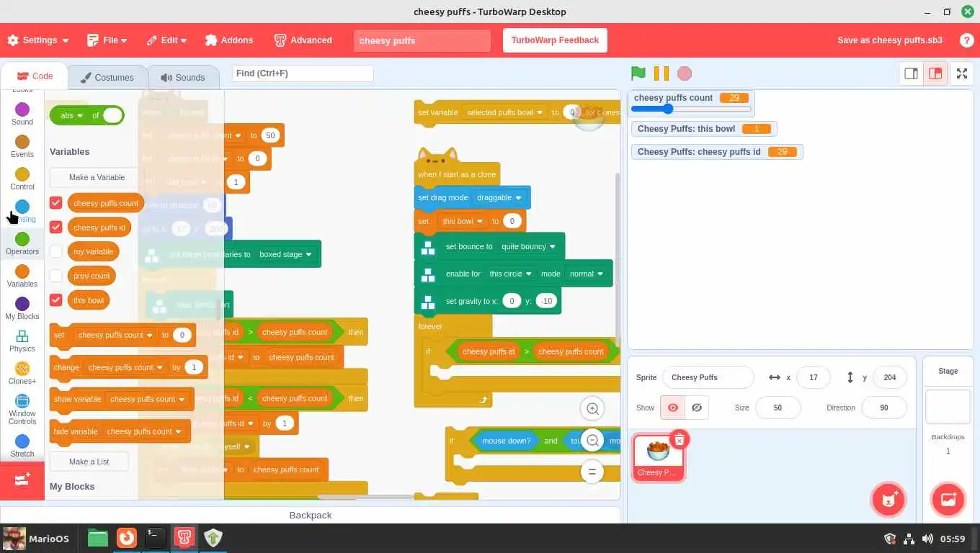Screen dimensions: 980x553
Task: Pause the project with the pause icon
Action: click(661, 73)
